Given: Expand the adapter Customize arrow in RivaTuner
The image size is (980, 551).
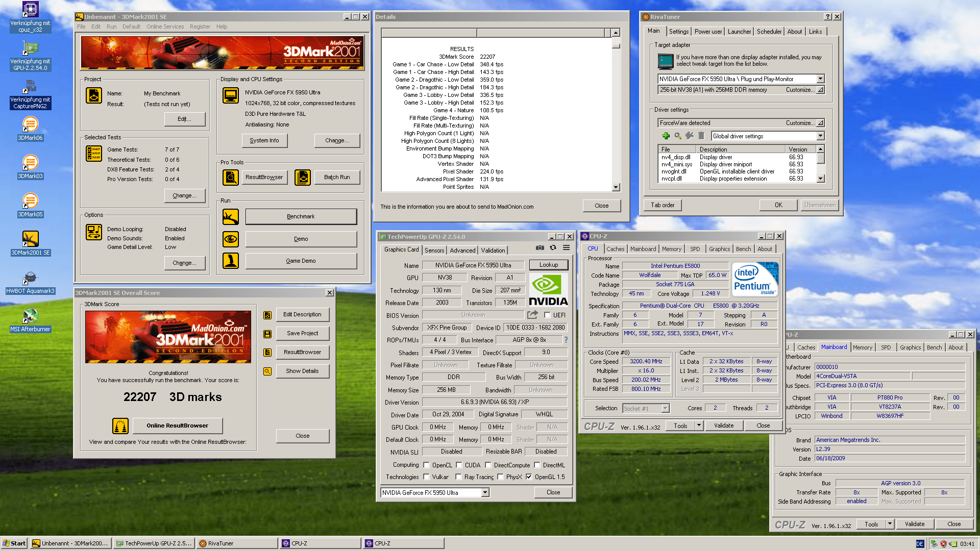Looking at the screenshot, I should [x=820, y=90].
